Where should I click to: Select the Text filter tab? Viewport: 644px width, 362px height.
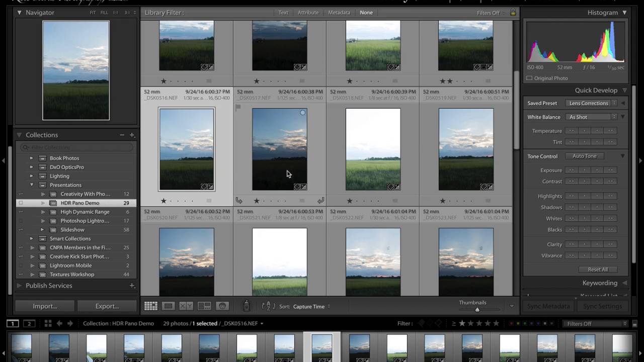[283, 13]
